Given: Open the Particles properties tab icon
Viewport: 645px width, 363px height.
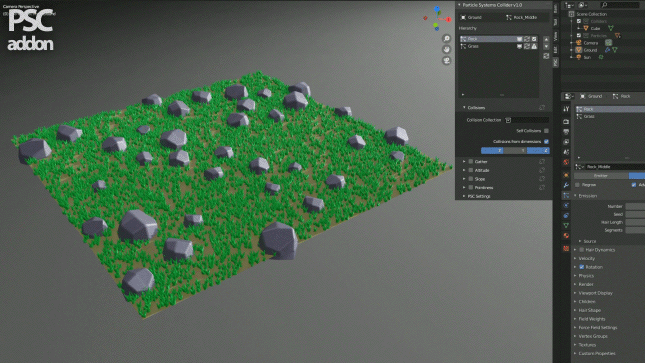Looking at the screenshot, I should 566,195.
